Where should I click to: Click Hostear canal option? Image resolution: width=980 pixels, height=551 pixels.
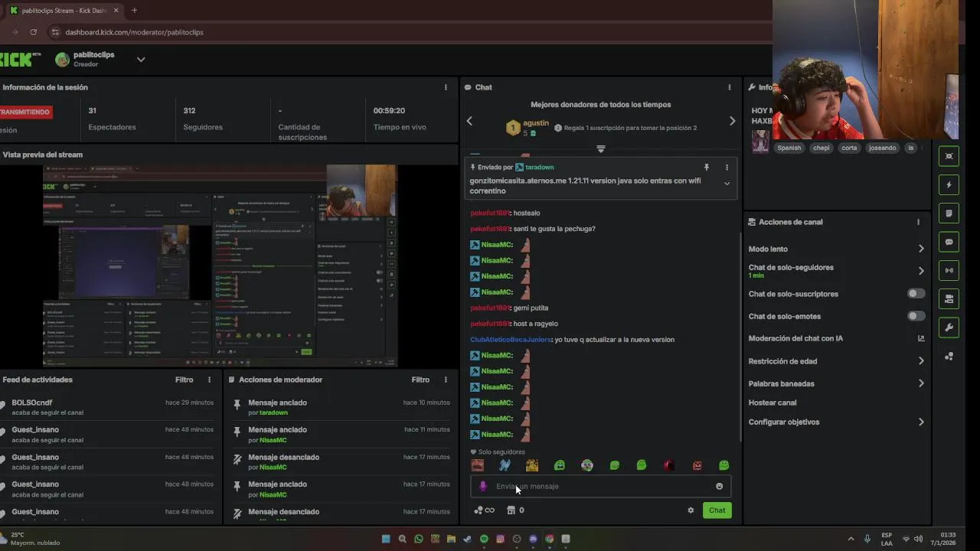pyautogui.click(x=773, y=403)
